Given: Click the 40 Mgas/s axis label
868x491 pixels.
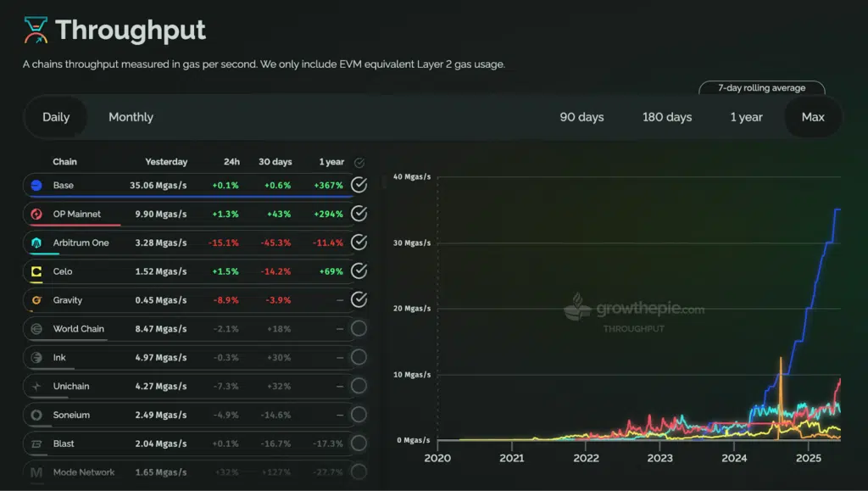Looking at the screenshot, I should (412, 177).
